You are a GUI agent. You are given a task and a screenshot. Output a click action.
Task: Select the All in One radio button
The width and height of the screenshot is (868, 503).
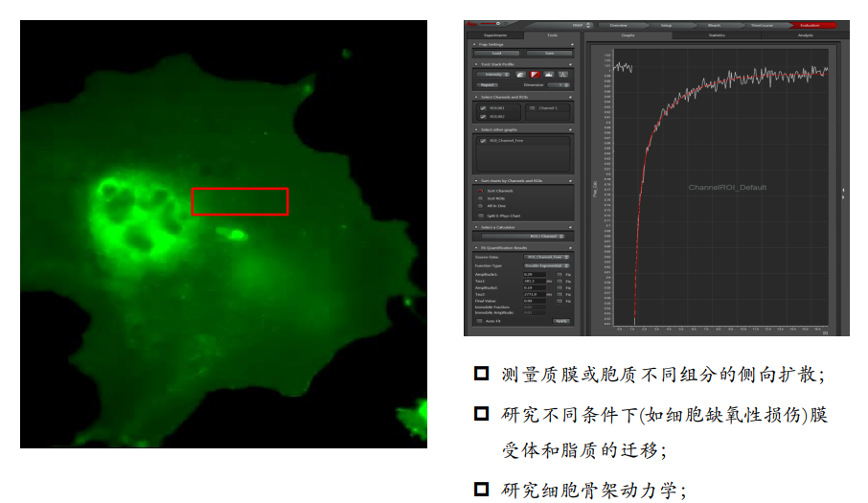tap(480, 206)
